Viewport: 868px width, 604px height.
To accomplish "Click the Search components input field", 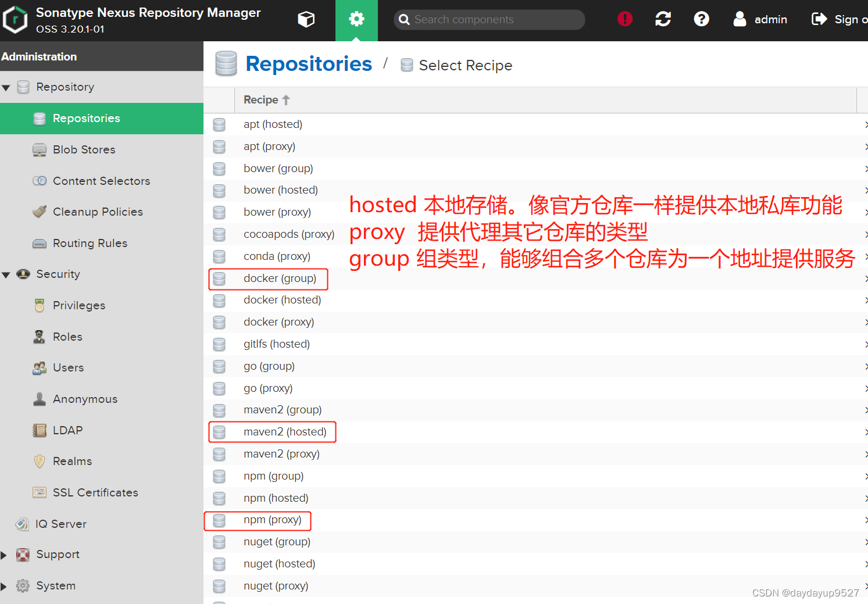I will [x=490, y=20].
